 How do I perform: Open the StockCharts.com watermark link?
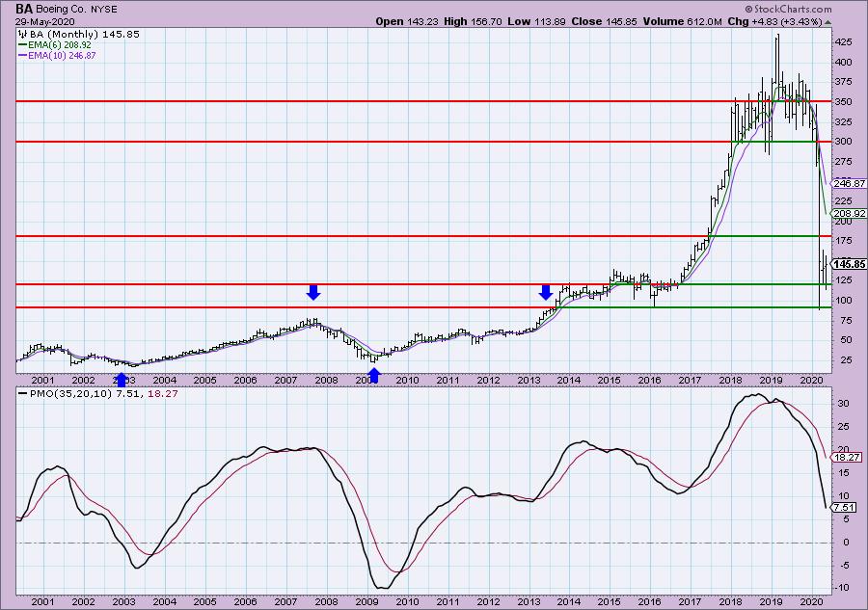point(813,8)
